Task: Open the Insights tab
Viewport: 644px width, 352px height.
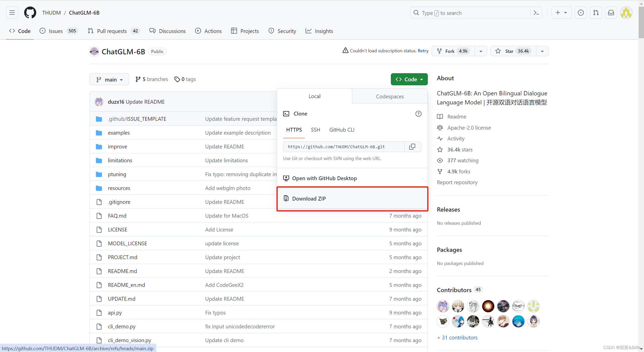Action: coord(319,31)
